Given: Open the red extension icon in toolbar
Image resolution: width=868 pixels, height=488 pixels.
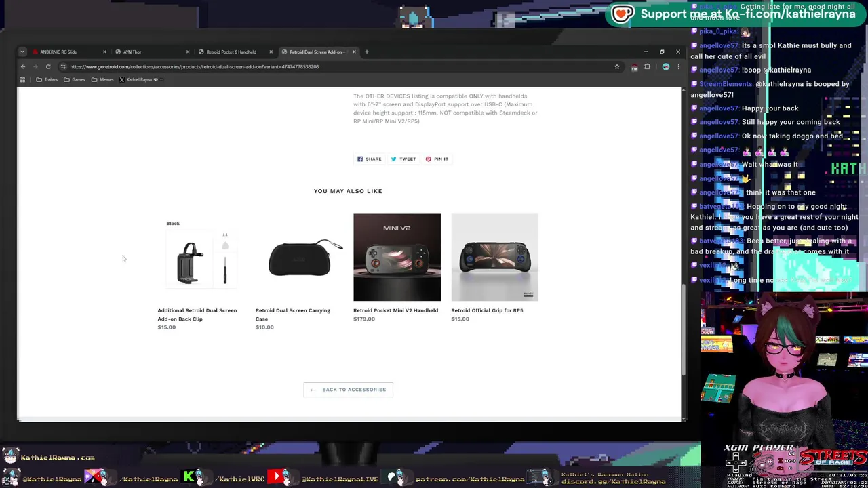Looking at the screenshot, I should [x=634, y=67].
